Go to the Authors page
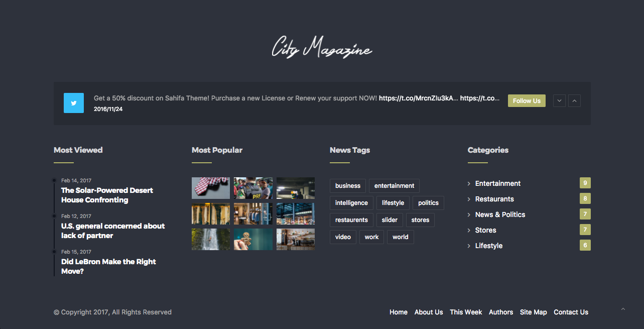This screenshot has width=644, height=329. [x=500, y=312]
